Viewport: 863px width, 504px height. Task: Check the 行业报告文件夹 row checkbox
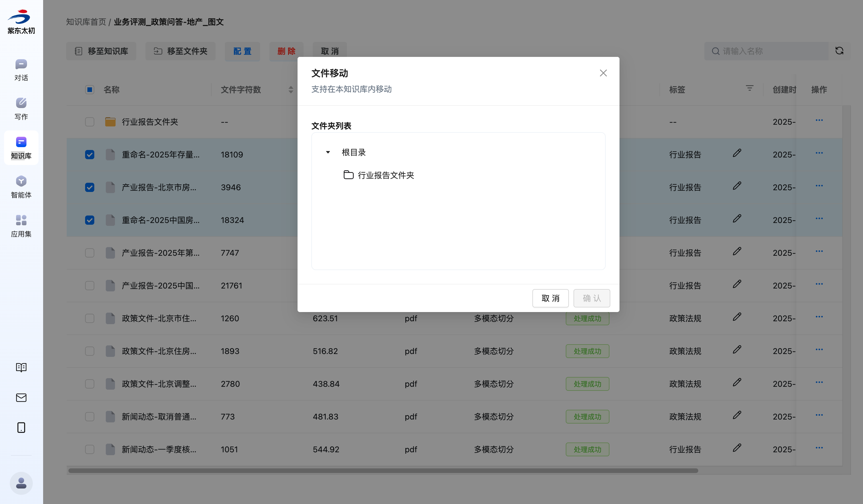click(90, 122)
